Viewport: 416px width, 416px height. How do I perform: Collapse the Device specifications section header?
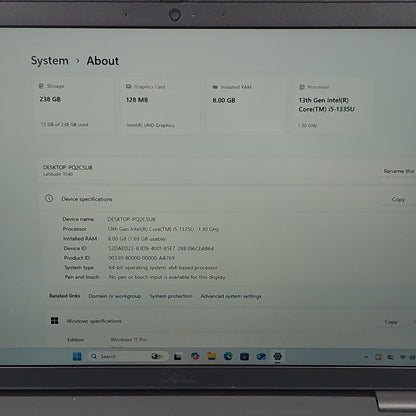point(228,199)
